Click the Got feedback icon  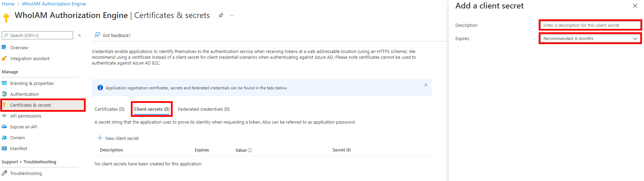98,35
